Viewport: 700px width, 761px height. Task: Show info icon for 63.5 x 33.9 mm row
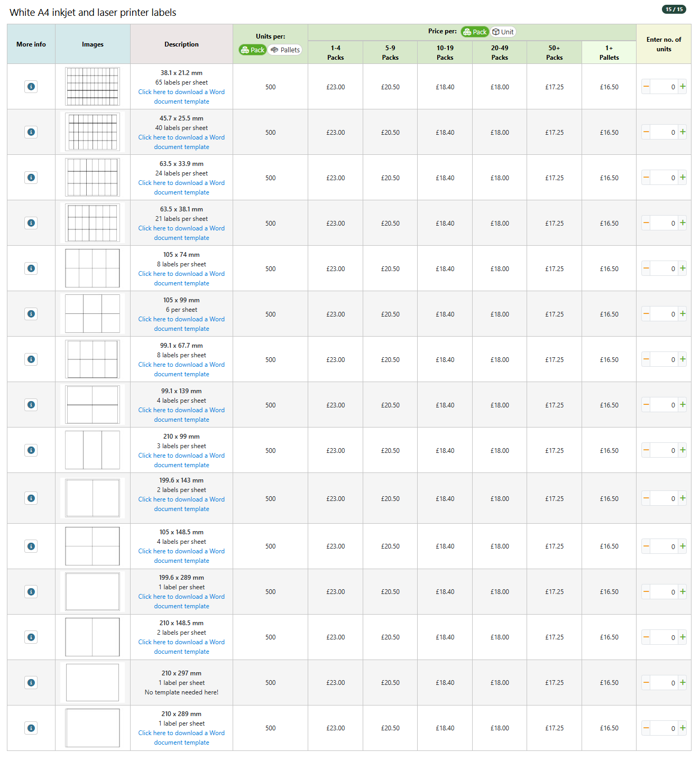coord(31,177)
